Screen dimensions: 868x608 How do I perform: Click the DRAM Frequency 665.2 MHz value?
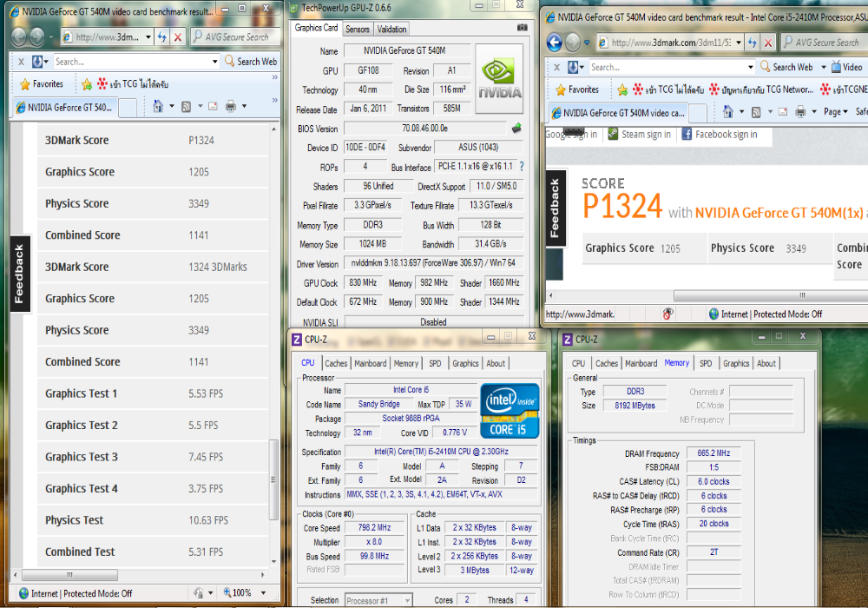(713, 453)
